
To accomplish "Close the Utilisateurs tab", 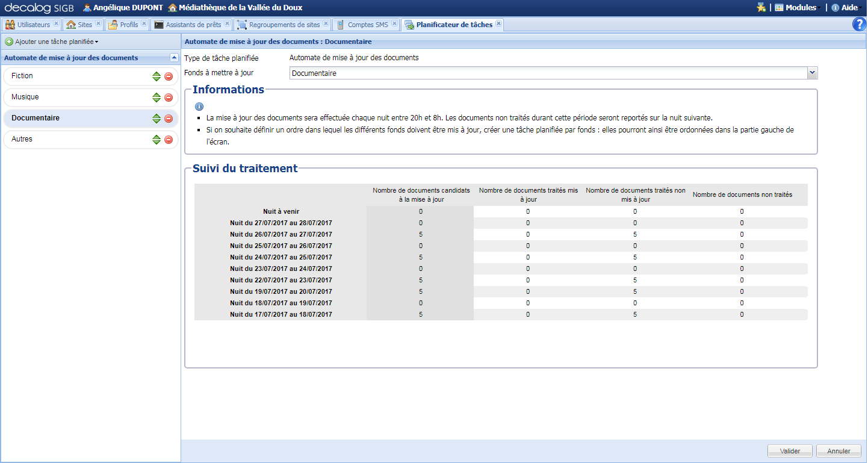I will click(56, 24).
